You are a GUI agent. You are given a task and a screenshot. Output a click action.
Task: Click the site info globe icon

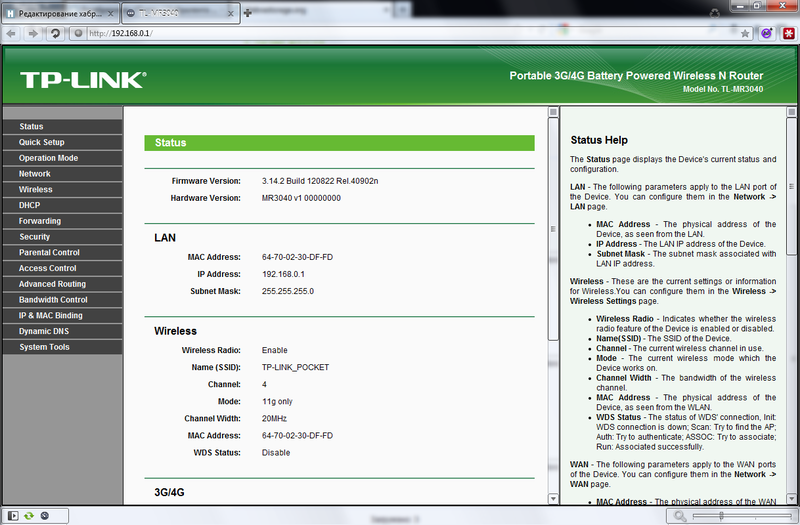[78, 34]
